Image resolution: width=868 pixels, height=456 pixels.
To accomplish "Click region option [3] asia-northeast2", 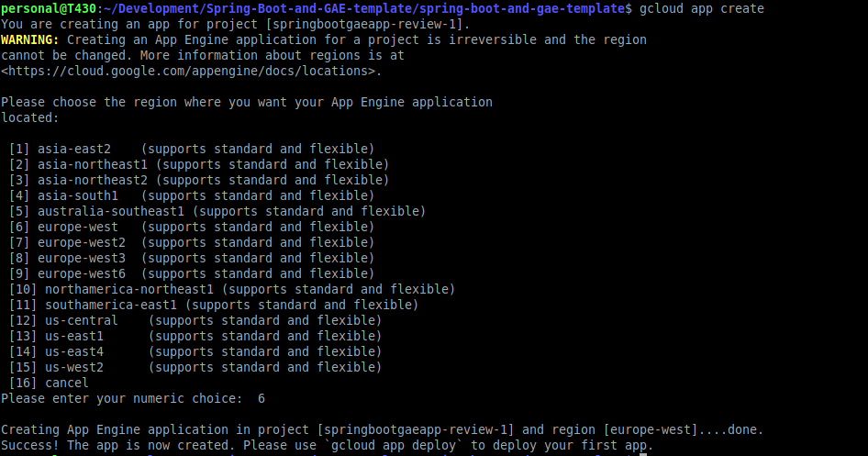I will pos(199,180).
